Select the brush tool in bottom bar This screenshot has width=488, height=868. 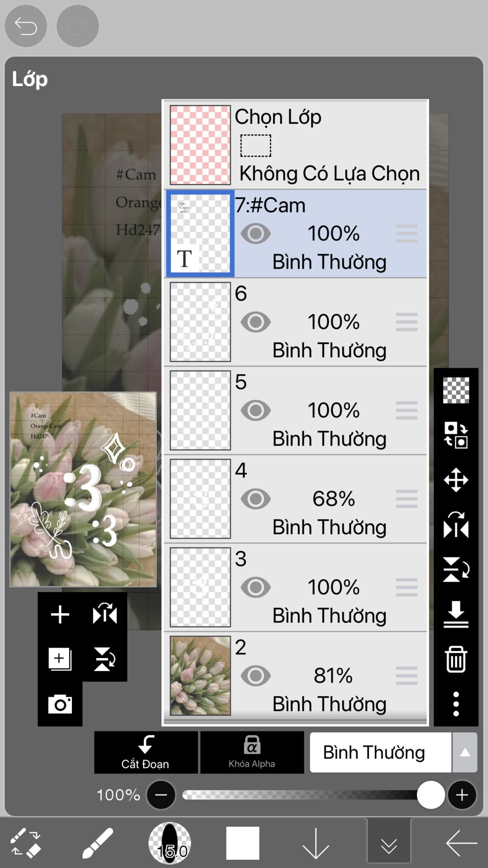coord(97,843)
